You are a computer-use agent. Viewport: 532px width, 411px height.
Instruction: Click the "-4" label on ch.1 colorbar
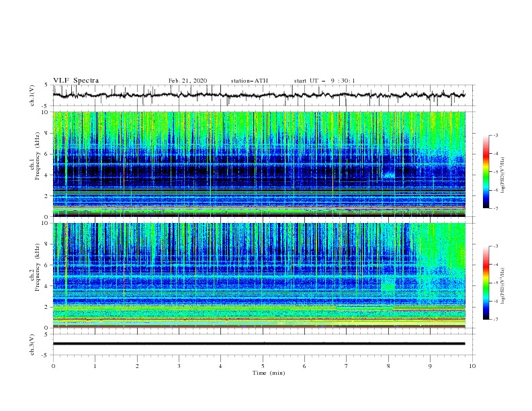[x=496, y=154]
